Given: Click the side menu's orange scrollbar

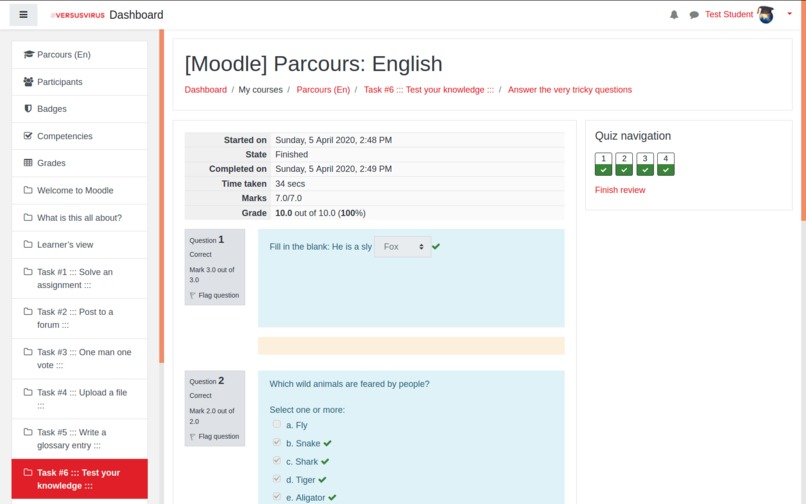Looking at the screenshot, I should click(x=161, y=195).
